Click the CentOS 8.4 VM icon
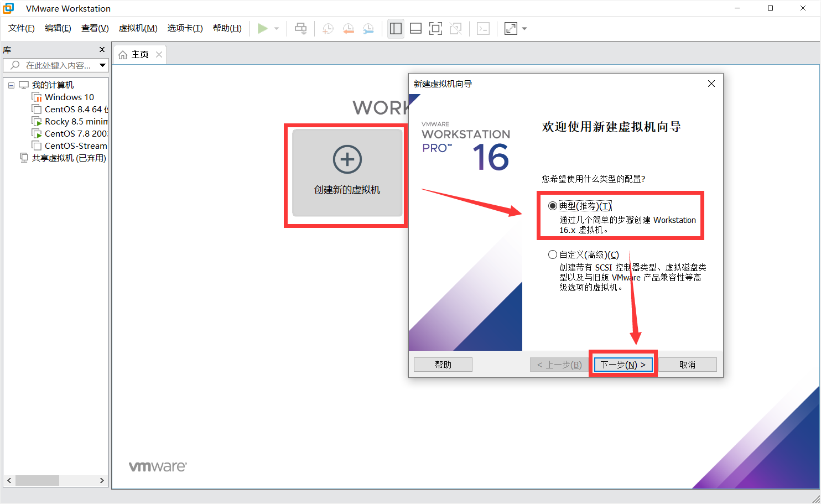 pos(37,110)
